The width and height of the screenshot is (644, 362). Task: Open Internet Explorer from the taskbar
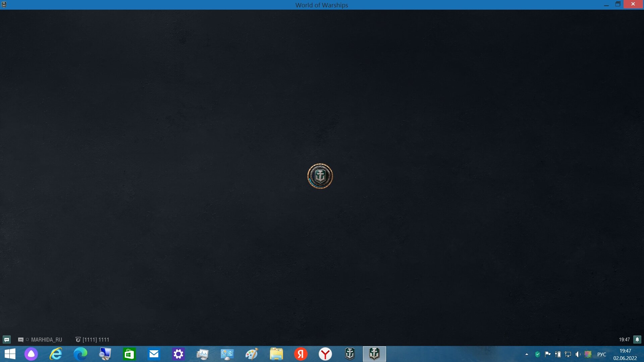(x=56, y=354)
